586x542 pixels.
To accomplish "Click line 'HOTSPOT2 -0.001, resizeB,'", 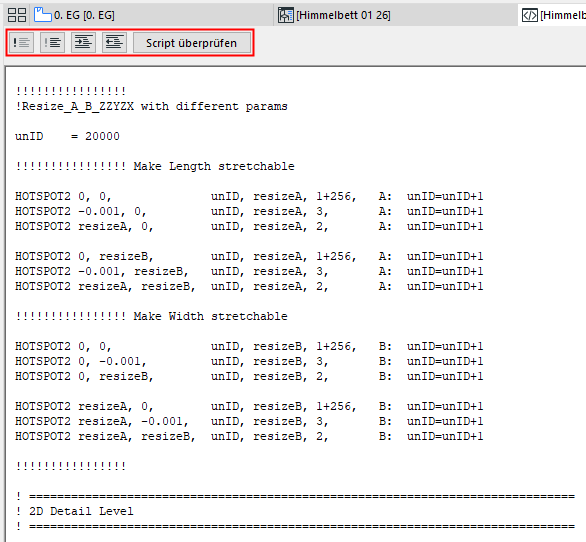I will pos(249,271).
